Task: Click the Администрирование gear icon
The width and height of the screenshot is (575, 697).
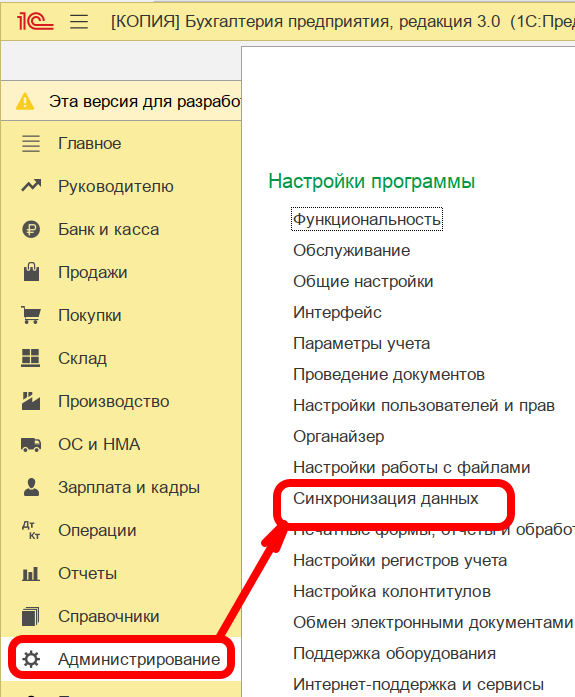Action: click(x=31, y=659)
